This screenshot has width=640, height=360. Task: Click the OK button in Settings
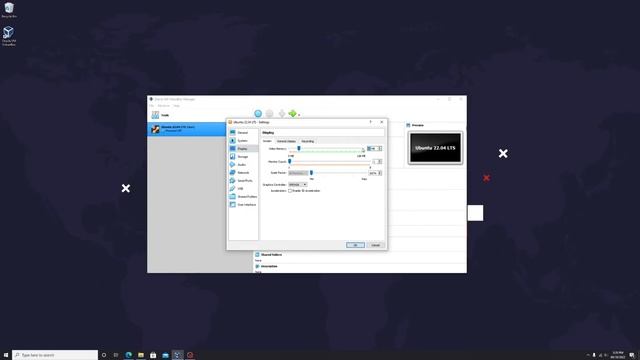355,245
